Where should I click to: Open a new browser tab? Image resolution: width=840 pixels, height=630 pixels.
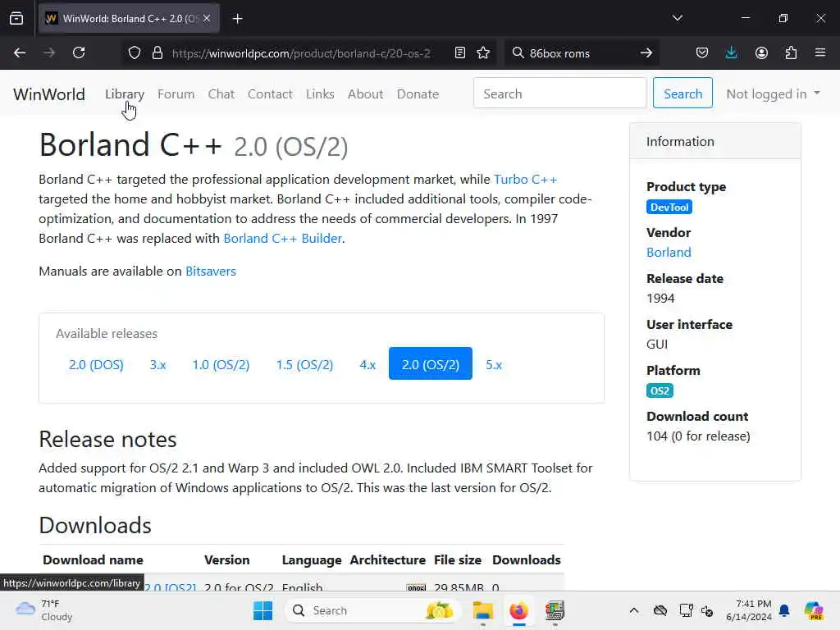click(x=237, y=19)
